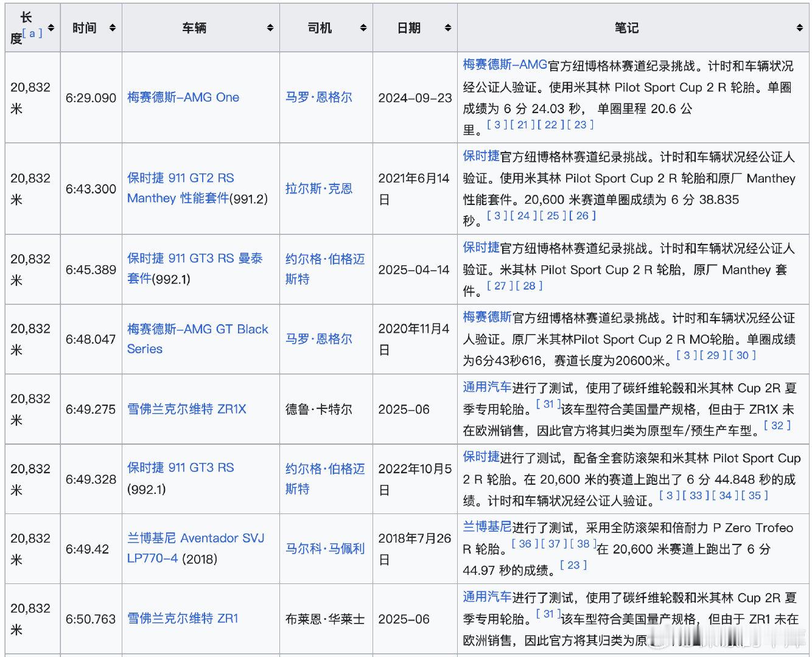Select lap time 6:49.42 cell
This screenshot has width=812, height=657.
pos(91,549)
